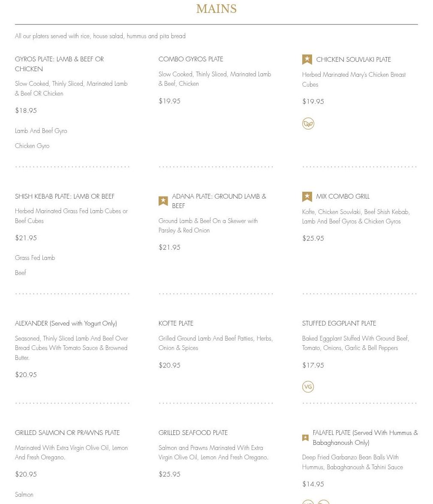Image resolution: width=433 pixels, height=504 pixels.
Task: Click the MAINS section heading
Action: tap(216, 9)
